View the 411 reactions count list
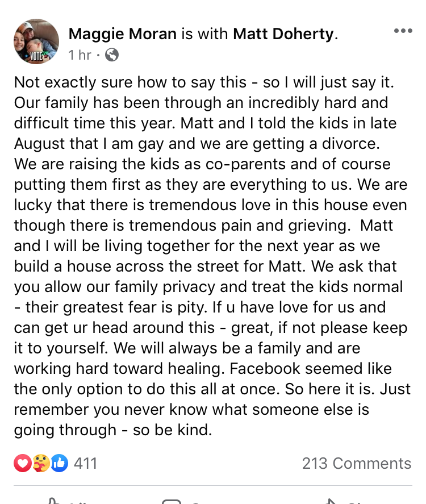This screenshot has height=504, width=426. [x=86, y=464]
